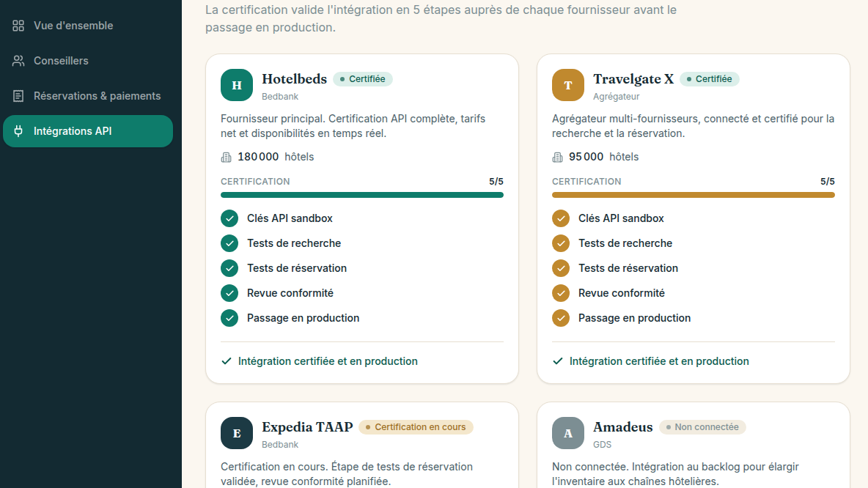The image size is (868, 488).
Task: Click Bedbank label under Expedia TAAP
Action: coord(280,444)
